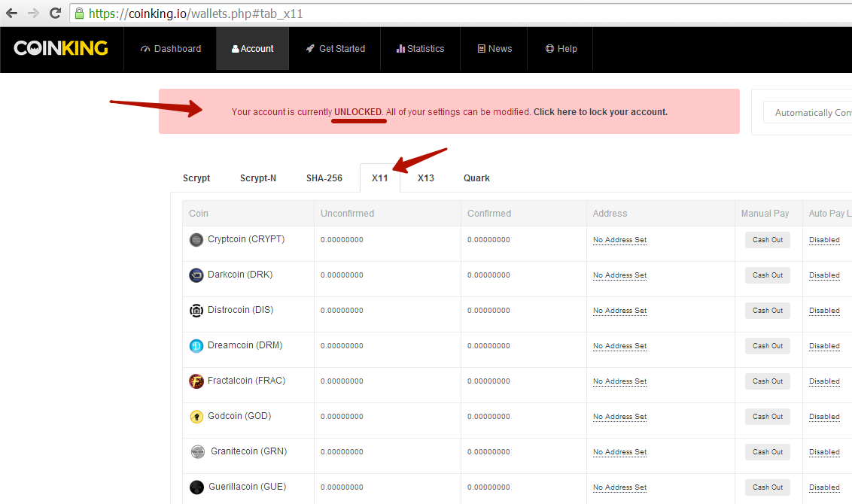This screenshot has height=504, width=852.
Task: Click the Granitecoin coin icon
Action: click(198, 452)
